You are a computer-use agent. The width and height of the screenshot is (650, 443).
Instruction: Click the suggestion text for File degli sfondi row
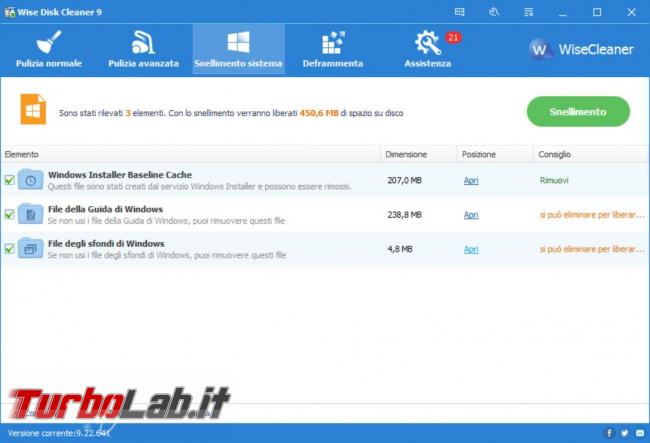(x=592, y=249)
